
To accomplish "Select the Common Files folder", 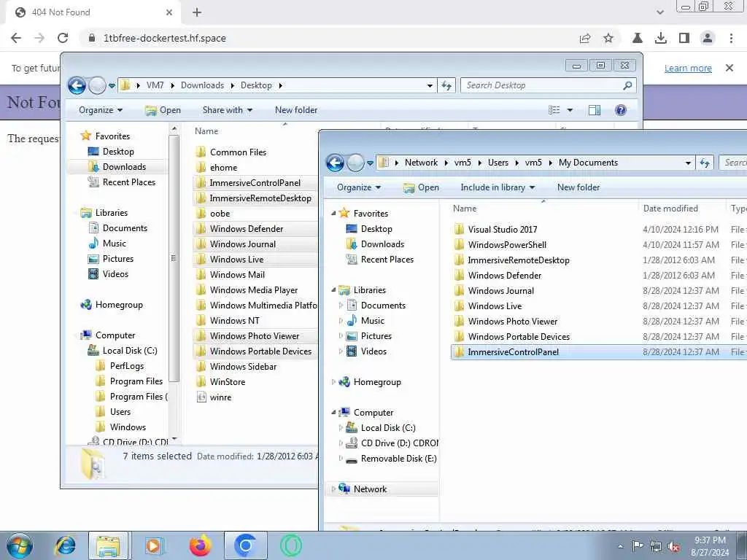I will (x=231, y=152).
